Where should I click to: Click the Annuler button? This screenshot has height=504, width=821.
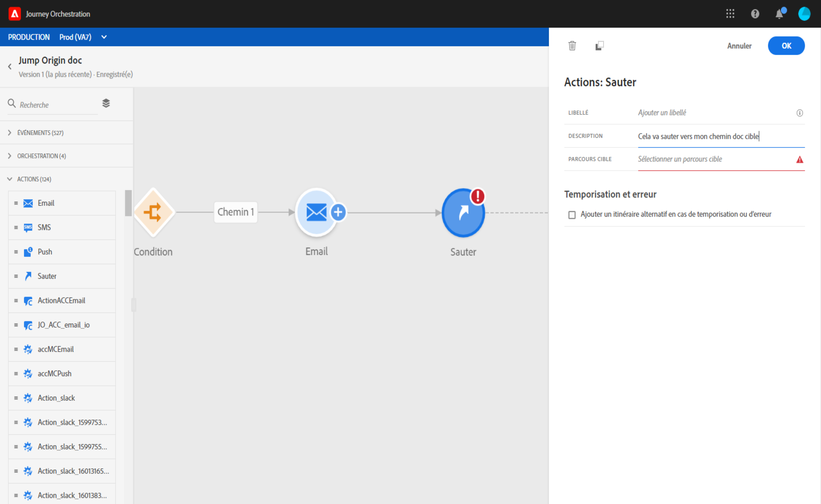(x=739, y=46)
